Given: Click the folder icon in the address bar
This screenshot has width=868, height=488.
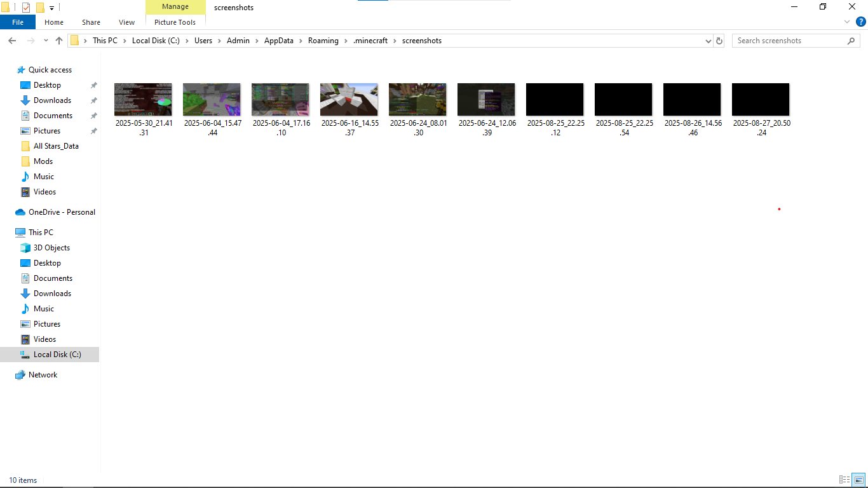Looking at the screenshot, I should tap(74, 41).
